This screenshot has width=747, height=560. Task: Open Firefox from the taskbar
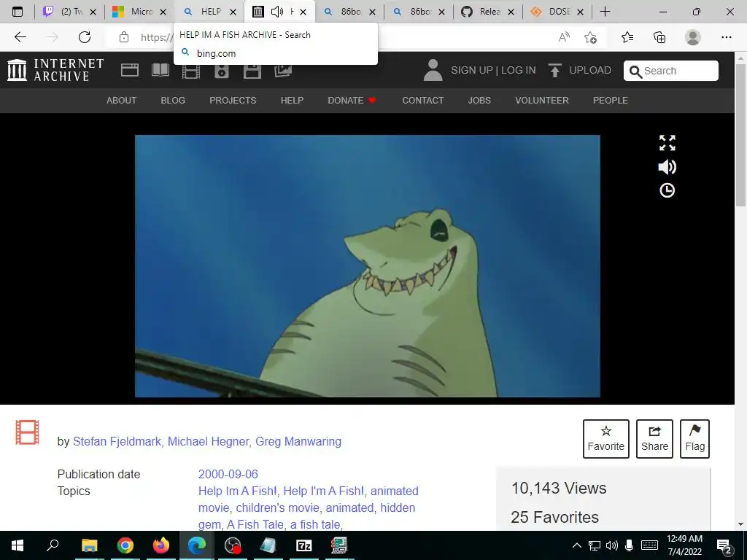(161, 545)
